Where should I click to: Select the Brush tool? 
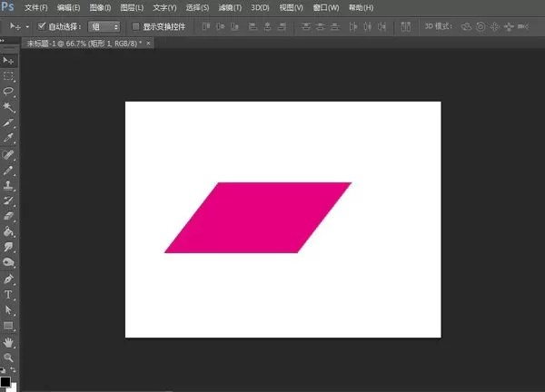coord(8,170)
